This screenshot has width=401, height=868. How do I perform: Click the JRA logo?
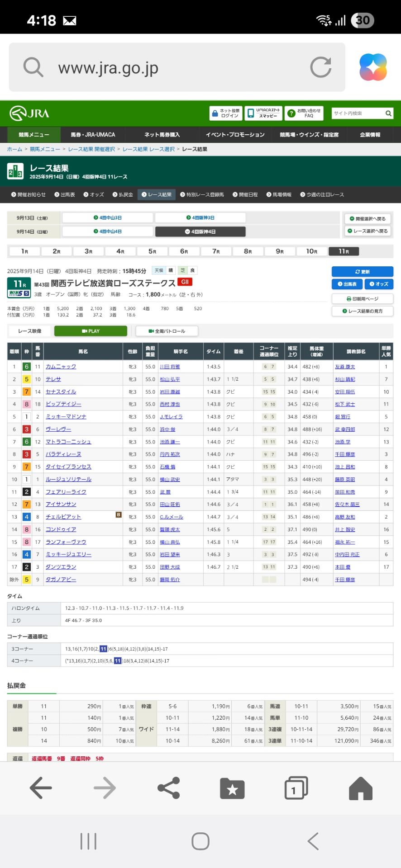point(29,113)
